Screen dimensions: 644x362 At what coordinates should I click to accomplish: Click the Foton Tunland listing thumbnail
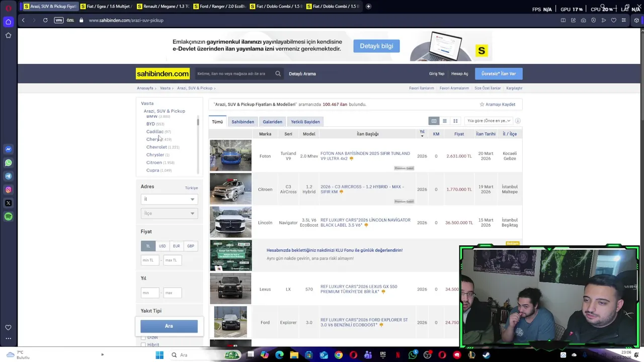[x=230, y=156]
